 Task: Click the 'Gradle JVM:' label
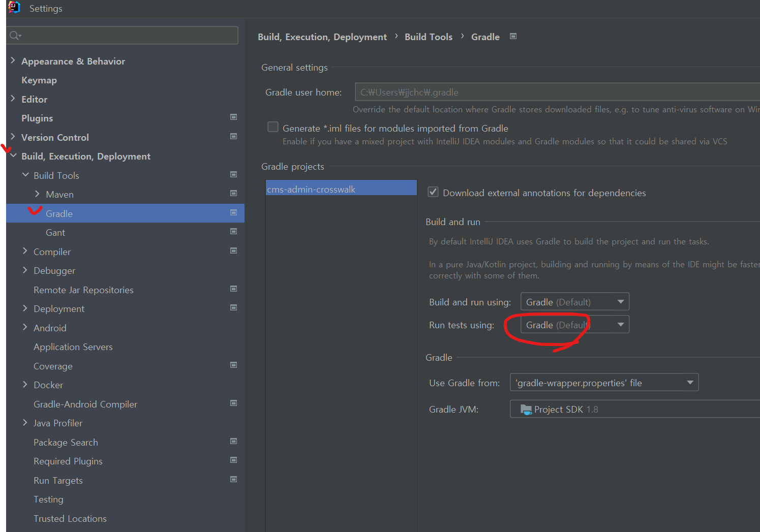(x=453, y=409)
